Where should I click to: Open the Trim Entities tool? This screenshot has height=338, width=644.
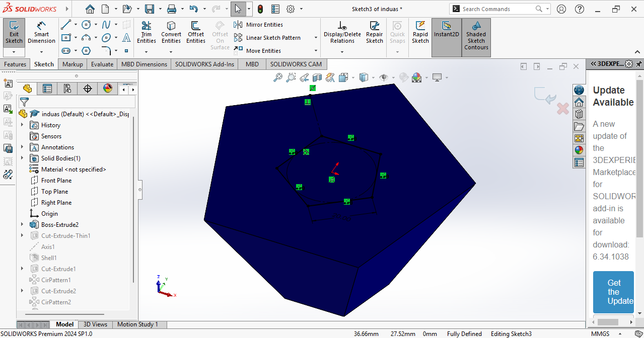pyautogui.click(x=147, y=33)
